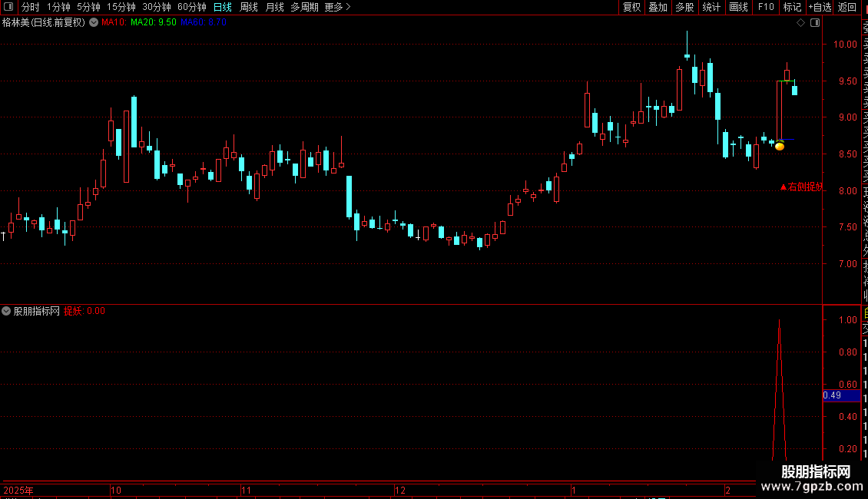The image size is (868, 499).
Task: Select the 月线 monthly chart tab
Action: point(274,7)
